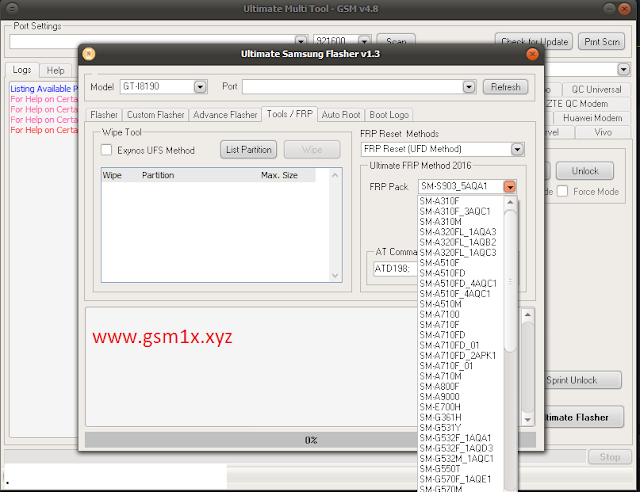Open the ZTE QC Modem tab
Viewport: 640px width, 492px height.
pyautogui.click(x=577, y=104)
